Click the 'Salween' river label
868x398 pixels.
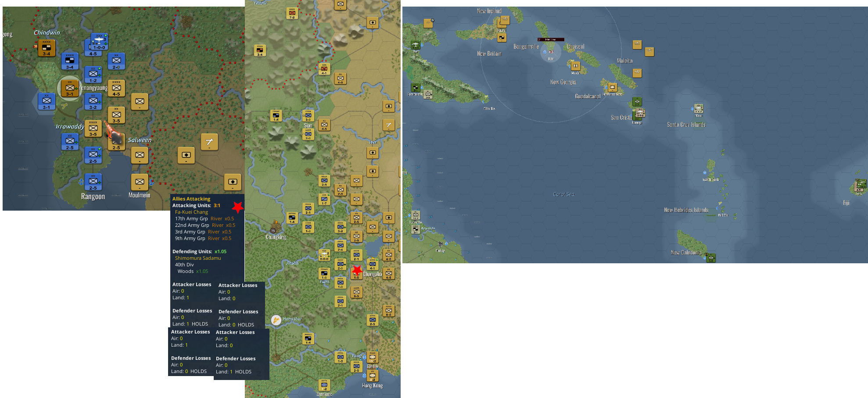140,140
